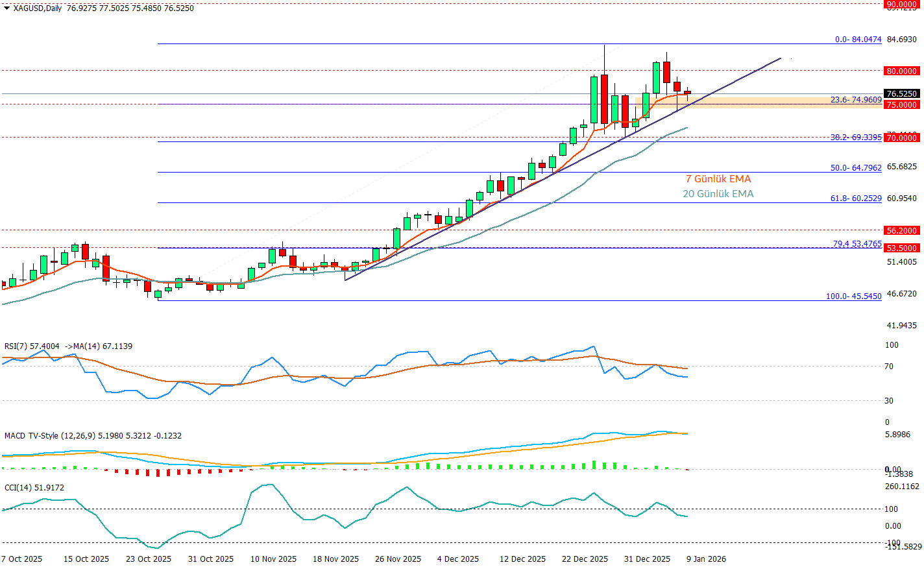Viewport: 924px width, 567px height.
Task: Select the orange "7 Günlük EMA" text label
Action: 718,179
